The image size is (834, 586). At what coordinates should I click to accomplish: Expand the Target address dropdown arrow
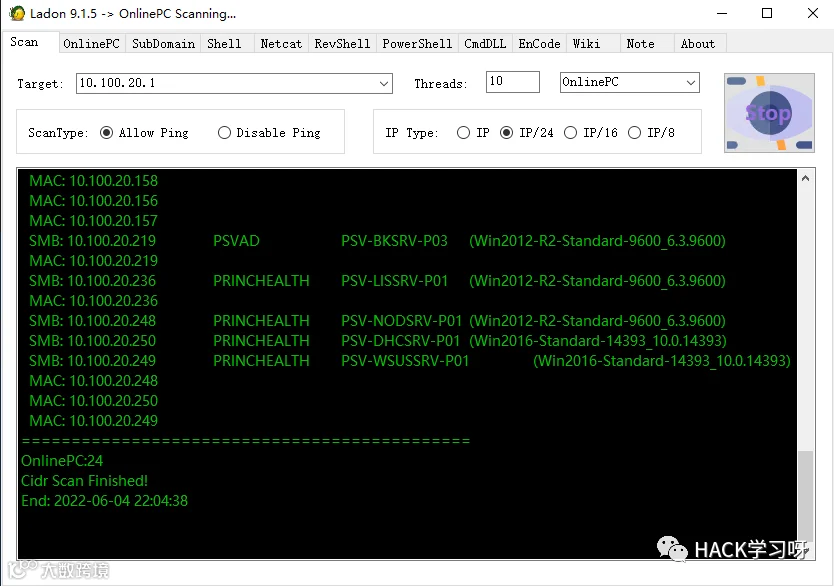click(383, 83)
